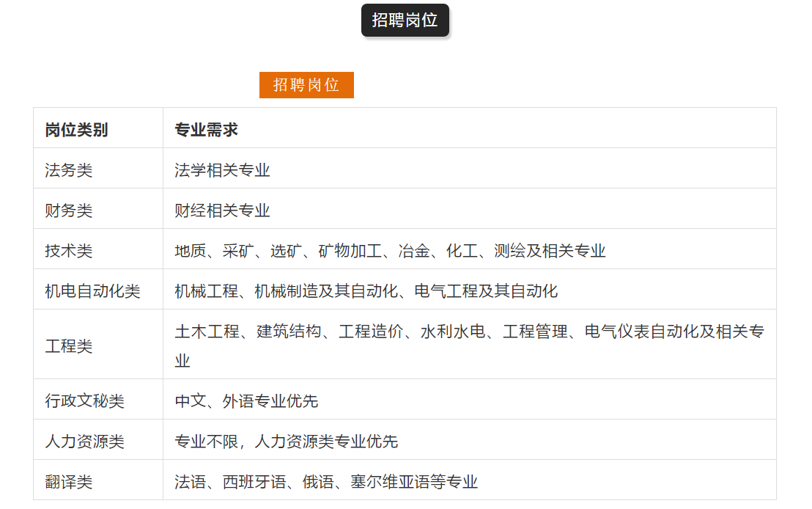
Task: Choose the 技术类 category cell
Action: [x=69, y=251]
